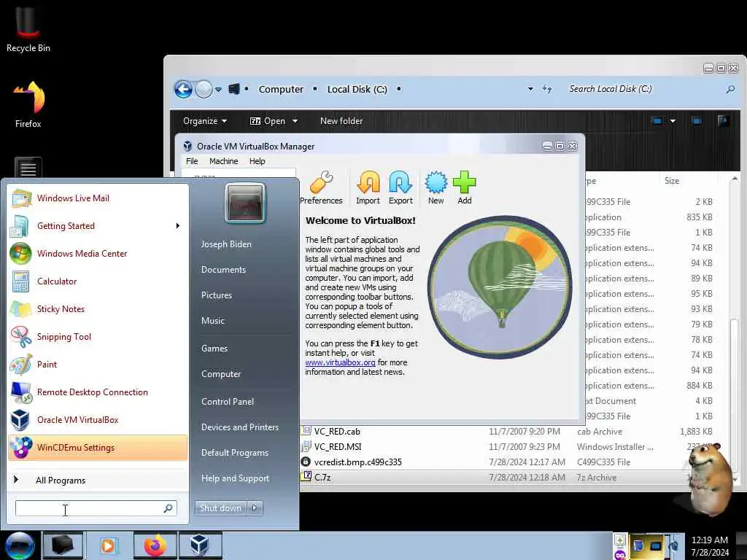Image resolution: width=747 pixels, height=560 pixels.
Task: Click the Start orb on taskbar
Action: pos(19,545)
